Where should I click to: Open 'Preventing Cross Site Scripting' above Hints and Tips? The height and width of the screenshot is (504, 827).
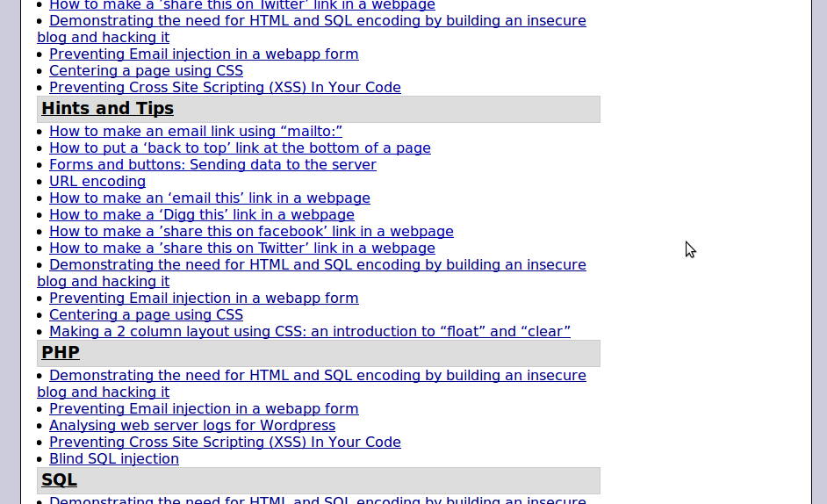[226, 87]
